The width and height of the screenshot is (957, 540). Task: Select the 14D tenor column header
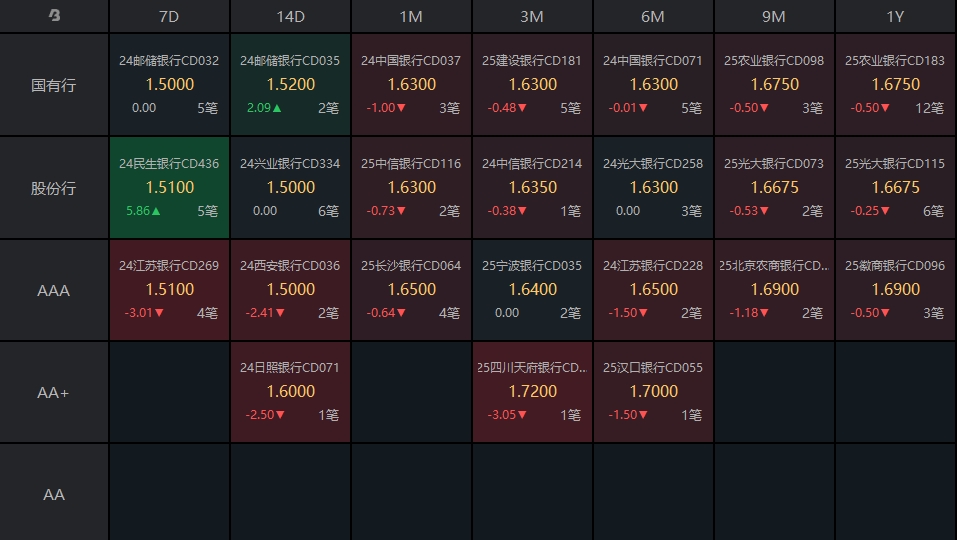pyautogui.click(x=291, y=16)
